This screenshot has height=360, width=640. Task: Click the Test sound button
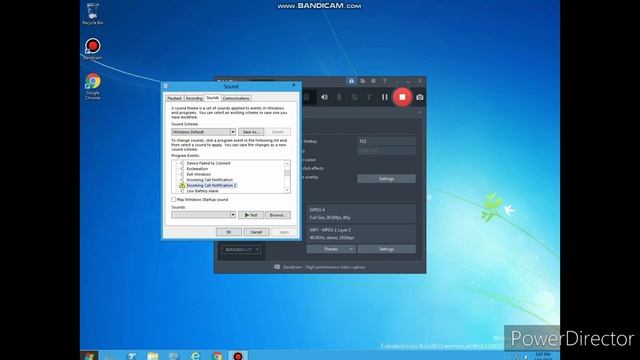click(251, 215)
